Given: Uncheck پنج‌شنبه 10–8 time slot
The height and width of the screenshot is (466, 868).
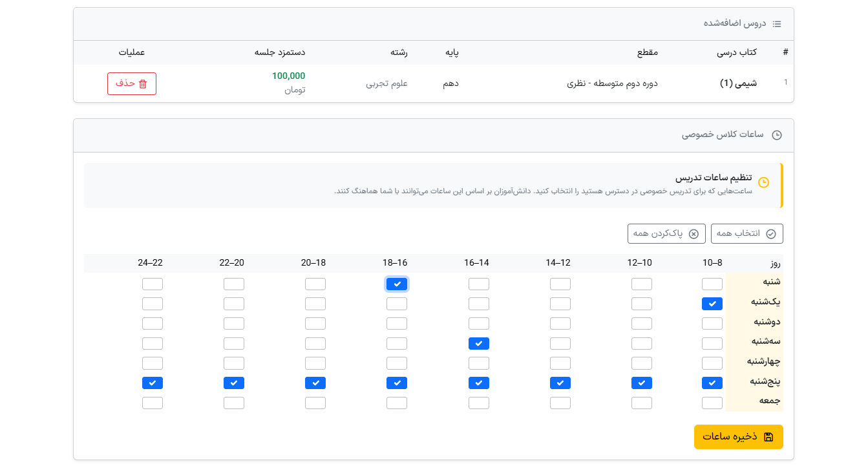Looking at the screenshot, I should 712,383.
